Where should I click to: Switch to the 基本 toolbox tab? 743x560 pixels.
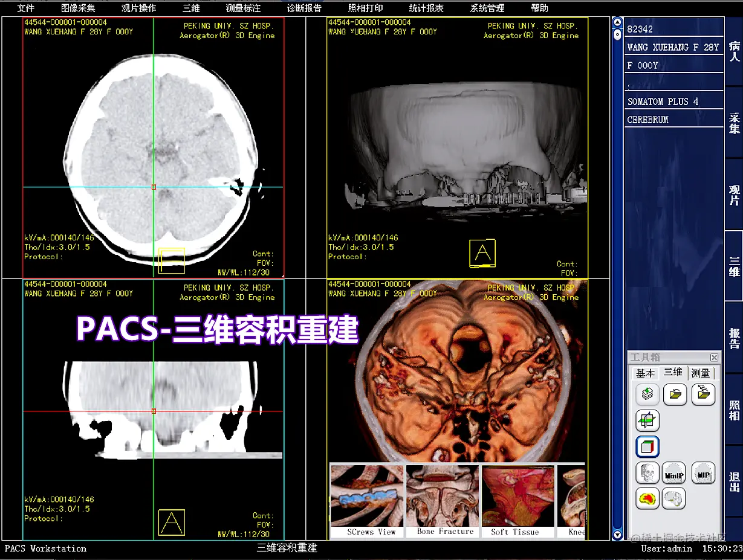tap(646, 373)
